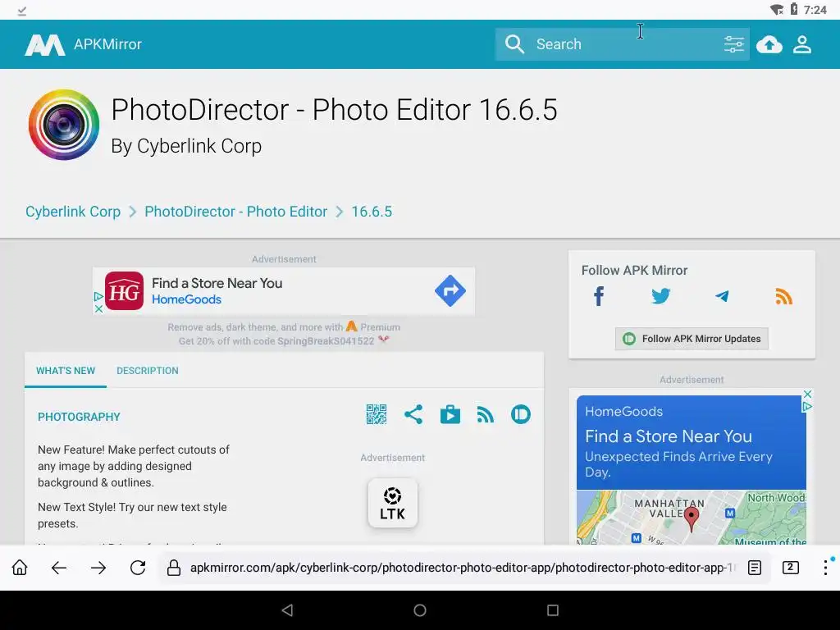Open the Play Store bag icon
The width and height of the screenshot is (840, 630).
pyautogui.click(x=450, y=414)
